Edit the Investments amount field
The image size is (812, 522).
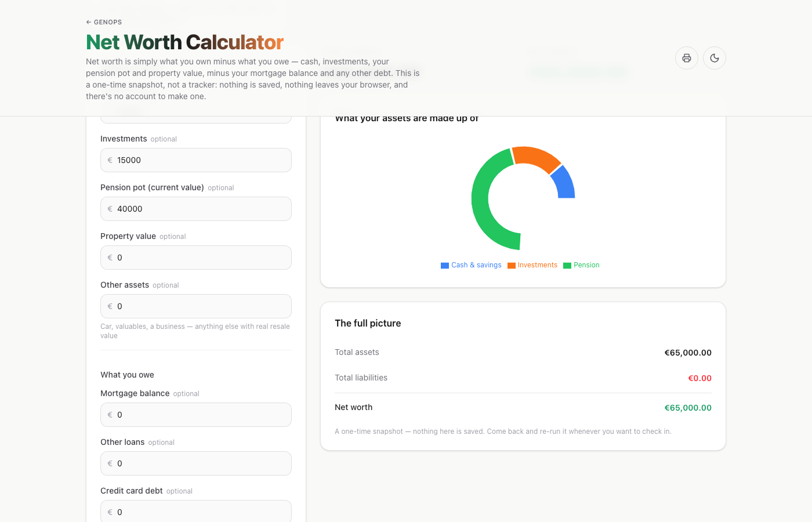pos(196,160)
